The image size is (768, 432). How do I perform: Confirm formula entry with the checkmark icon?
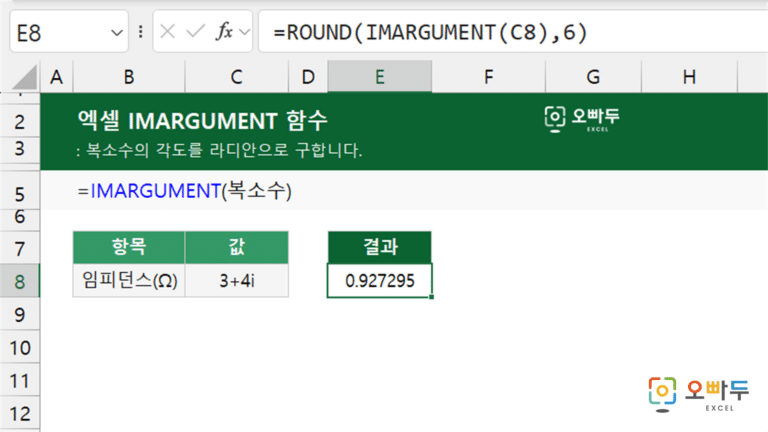[x=195, y=32]
